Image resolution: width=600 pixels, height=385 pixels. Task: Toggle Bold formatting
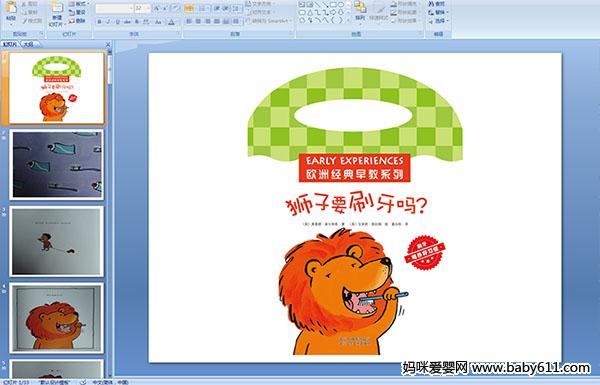click(99, 22)
